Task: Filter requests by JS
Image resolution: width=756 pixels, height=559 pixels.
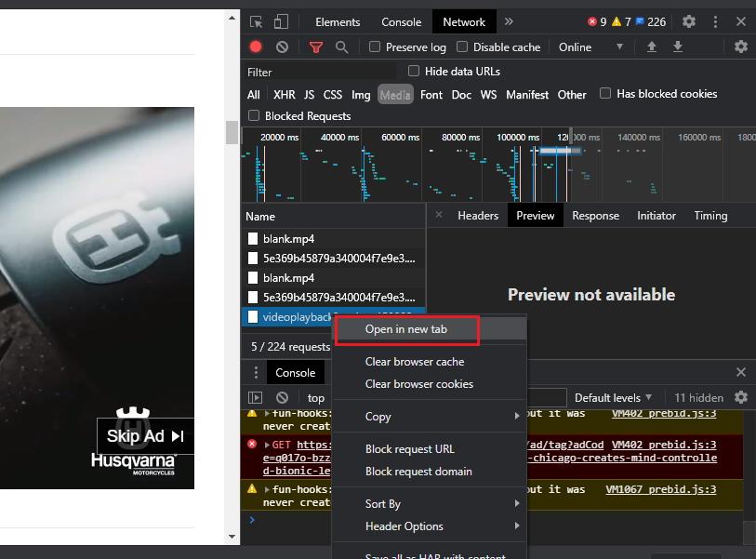Action: click(x=309, y=95)
